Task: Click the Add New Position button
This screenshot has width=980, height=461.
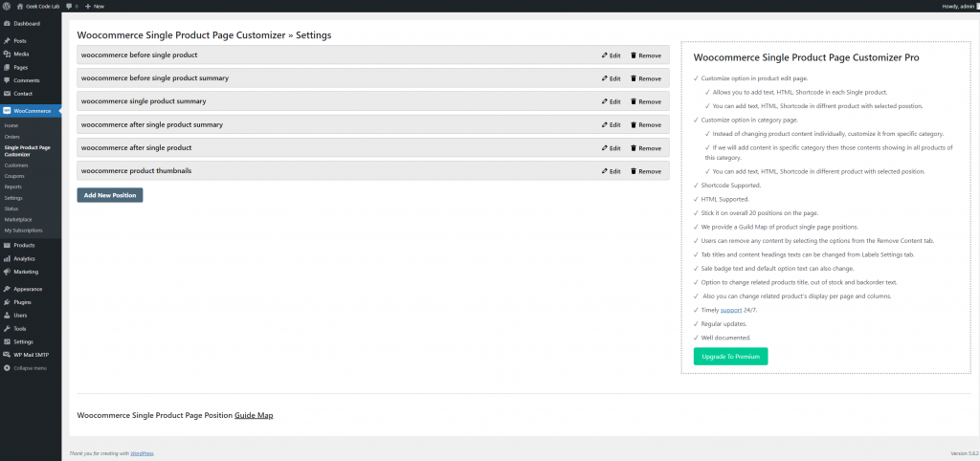Action: pos(110,195)
